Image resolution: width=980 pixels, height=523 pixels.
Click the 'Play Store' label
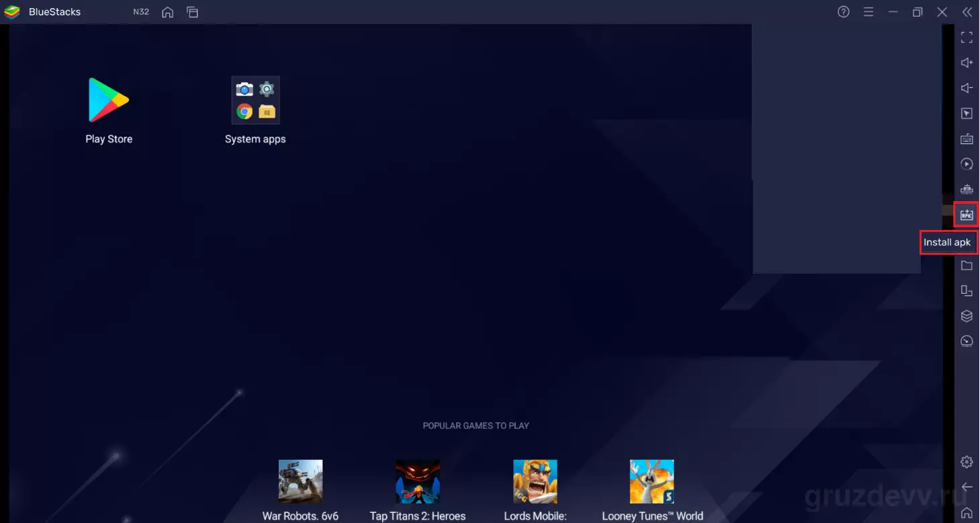click(109, 139)
